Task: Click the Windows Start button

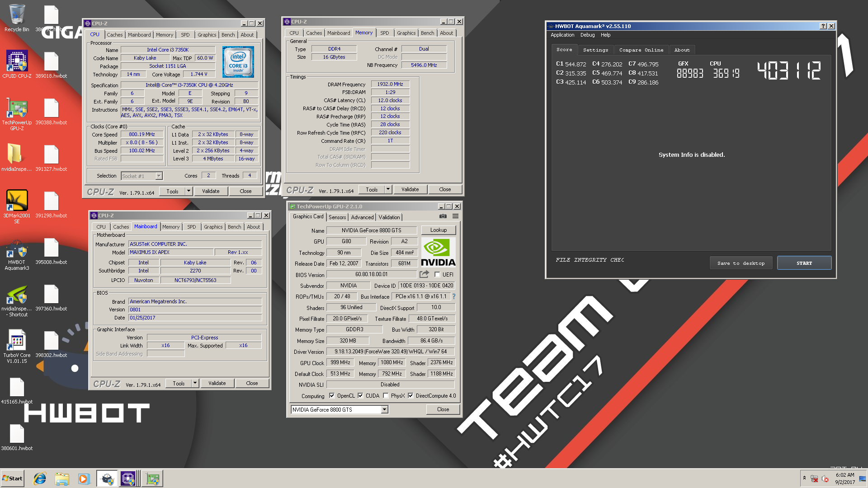Action: [x=12, y=479]
